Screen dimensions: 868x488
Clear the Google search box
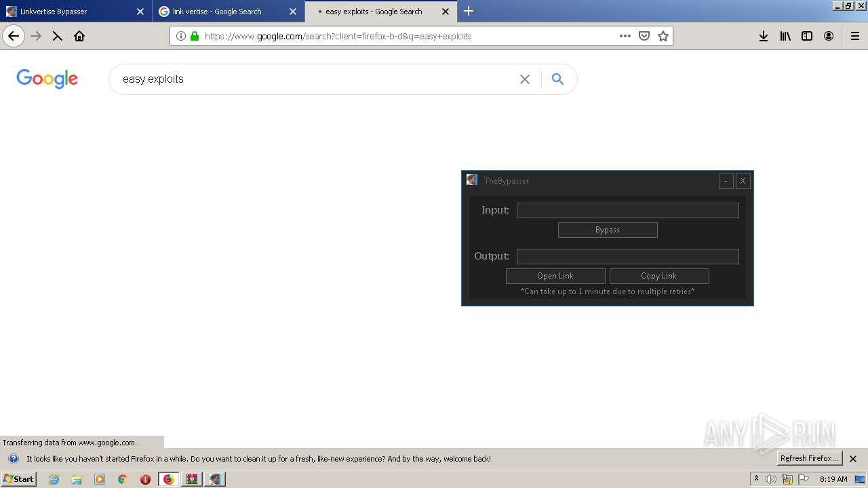click(525, 79)
